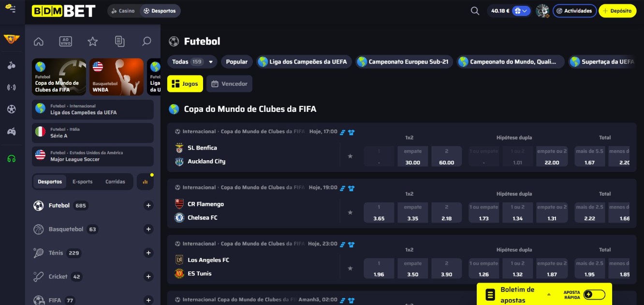The image size is (644, 305).
Task: Click the yellow Depósito button
Action: [x=617, y=10]
